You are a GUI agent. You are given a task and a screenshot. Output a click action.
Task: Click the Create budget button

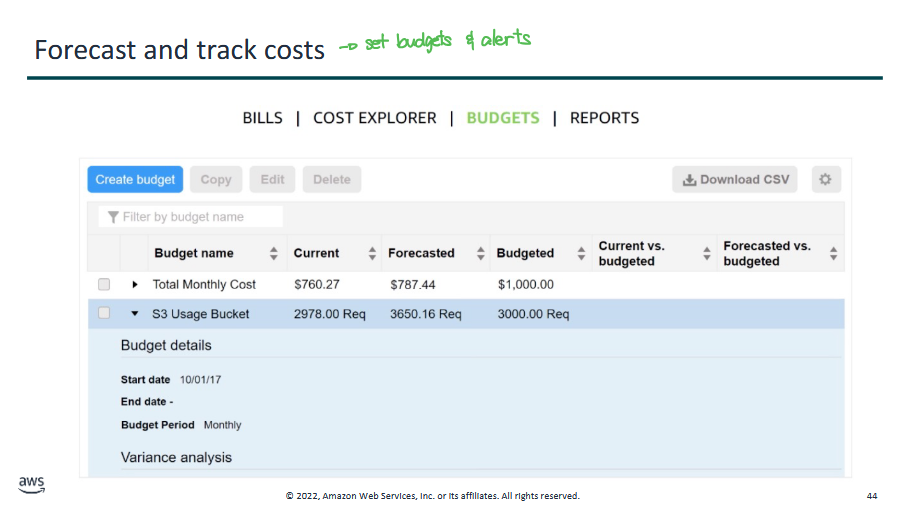point(135,180)
